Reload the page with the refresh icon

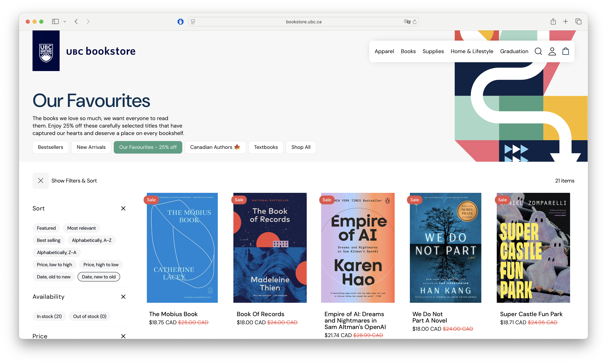(415, 22)
